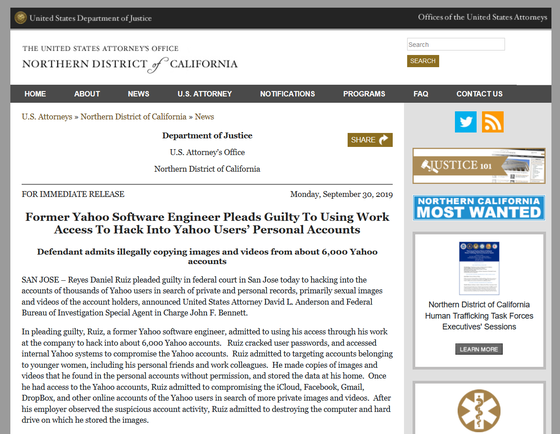Image resolution: width=560 pixels, height=434 pixels.
Task: Open the U.S. Attorney menu item
Action: pos(205,94)
